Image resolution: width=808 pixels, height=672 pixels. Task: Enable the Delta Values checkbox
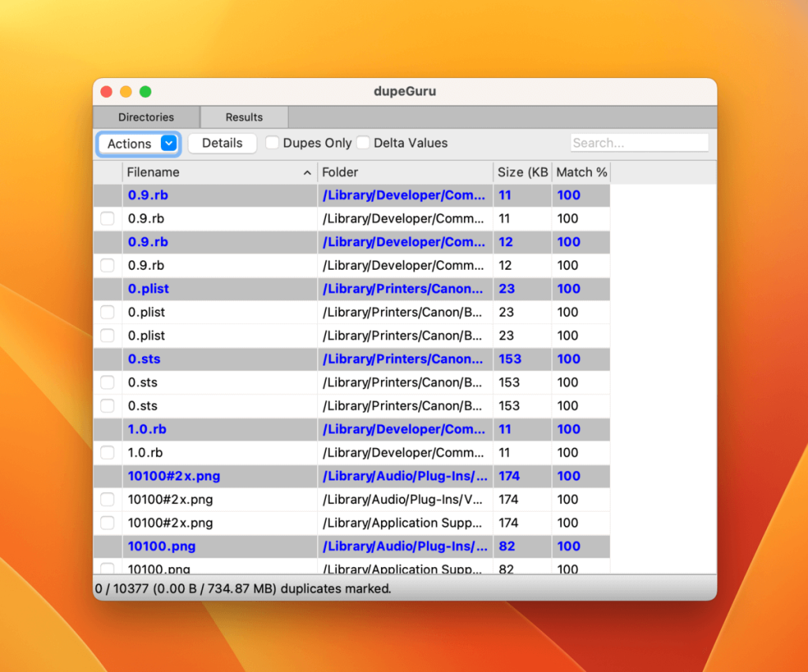click(x=363, y=143)
